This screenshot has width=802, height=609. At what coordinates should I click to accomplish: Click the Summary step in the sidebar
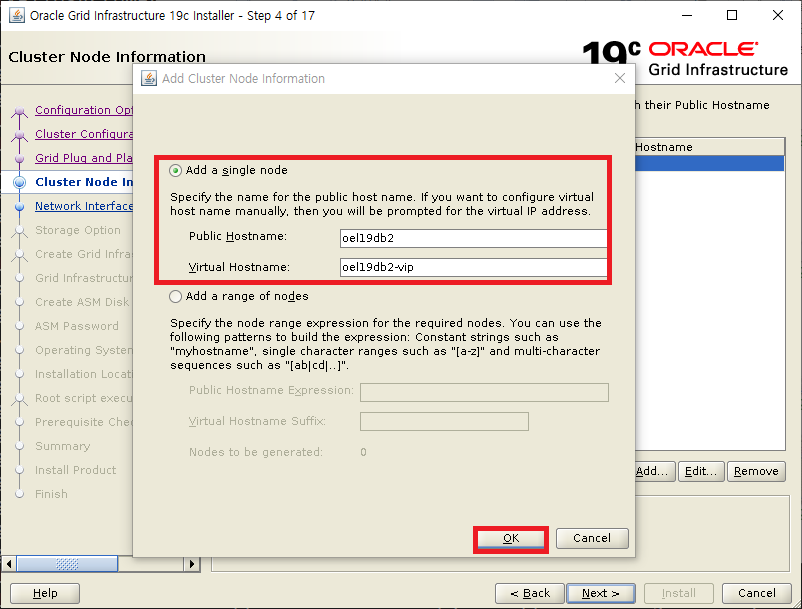click(x=62, y=446)
